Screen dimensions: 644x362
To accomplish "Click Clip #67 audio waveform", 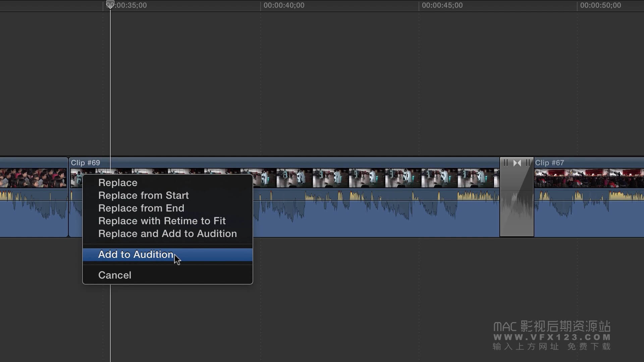I will [x=589, y=213].
